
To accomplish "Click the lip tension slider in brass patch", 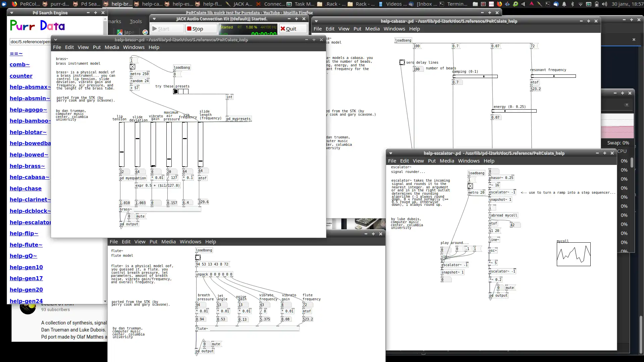I will coord(121,144).
